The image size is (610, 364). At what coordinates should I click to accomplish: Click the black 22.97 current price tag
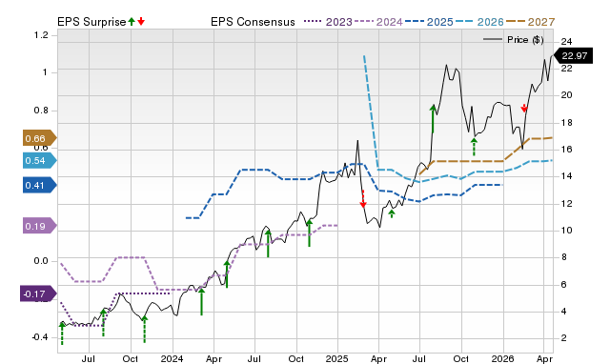(573, 55)
